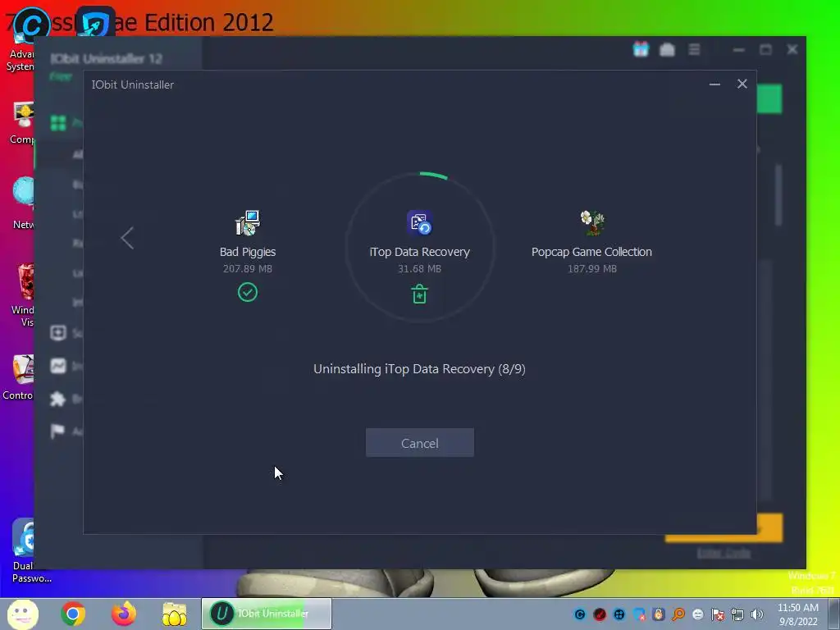
Task: Open the Dual Passwo... desktop shortcut
Action: (x=25, y=550)
